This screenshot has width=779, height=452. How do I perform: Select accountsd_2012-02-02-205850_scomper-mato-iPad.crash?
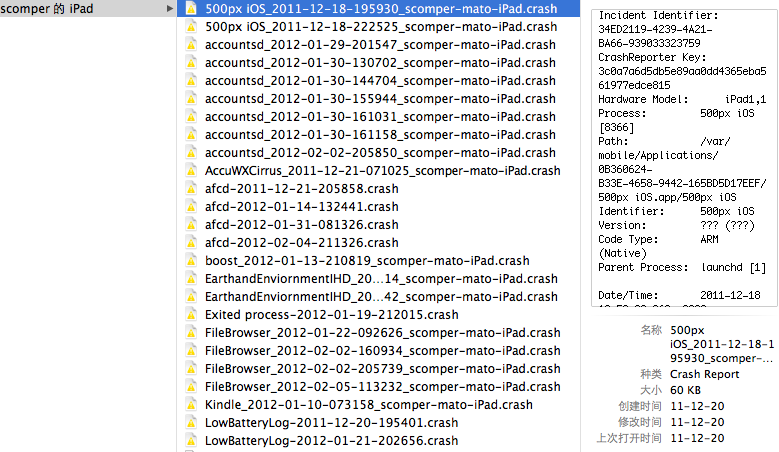pyautogui.click(x=380, y=152)
